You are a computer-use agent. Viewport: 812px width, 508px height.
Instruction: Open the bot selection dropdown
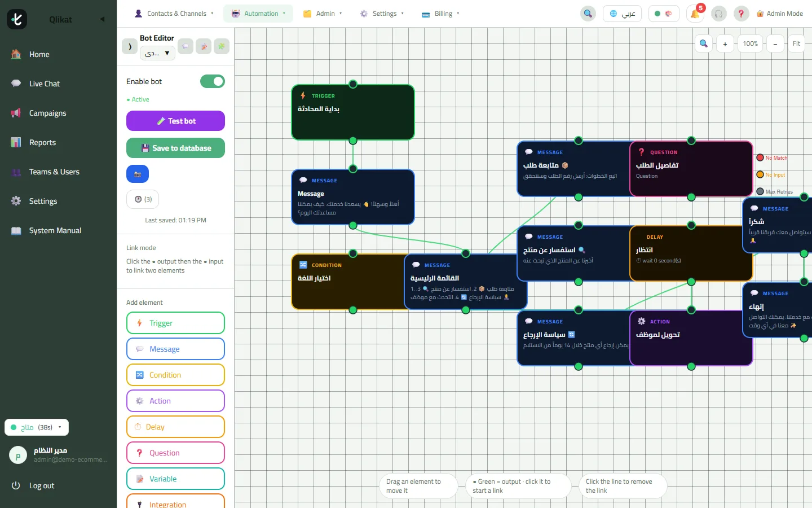coord(157,53)
